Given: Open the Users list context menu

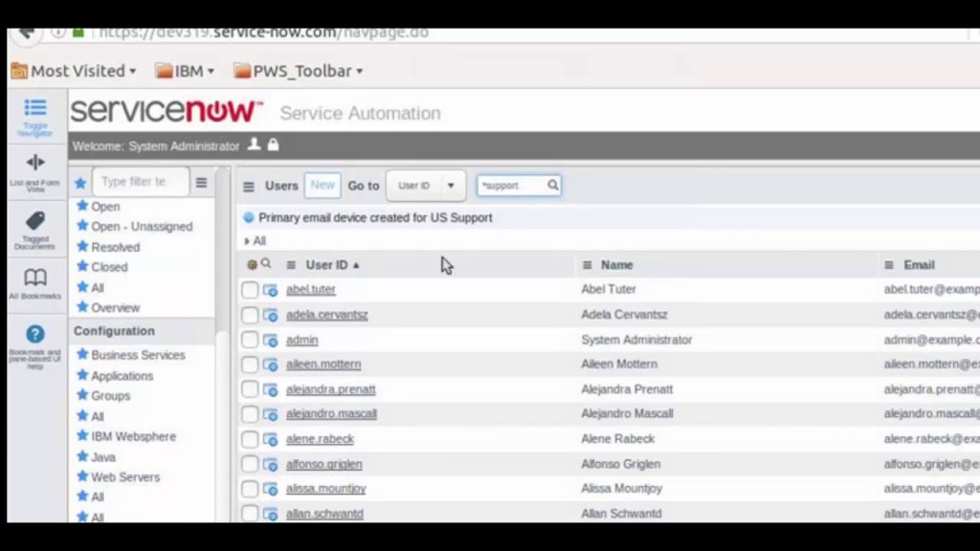Looking at the screenshot, I should 249,187.
